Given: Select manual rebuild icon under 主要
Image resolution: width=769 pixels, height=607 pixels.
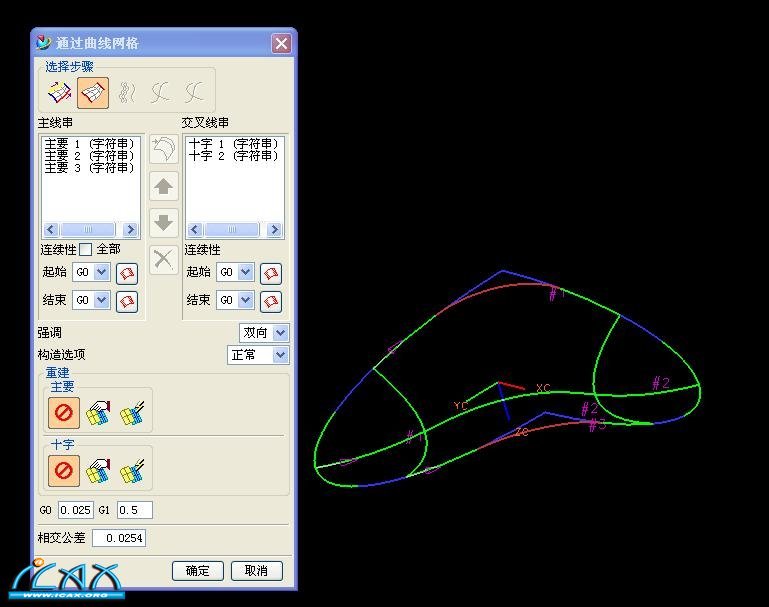Looking at the screenshot, I should [x=98, y=413].
